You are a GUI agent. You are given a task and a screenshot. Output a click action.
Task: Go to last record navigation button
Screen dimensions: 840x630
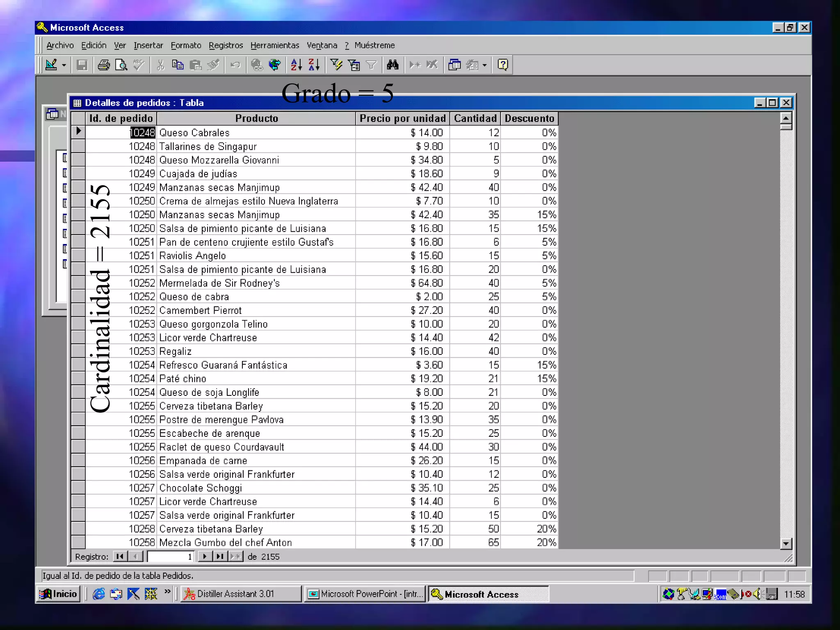220,556
